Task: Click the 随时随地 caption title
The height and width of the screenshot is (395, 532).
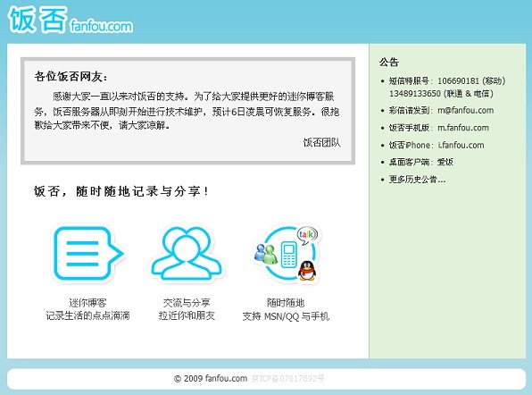Action: (286, 303)
